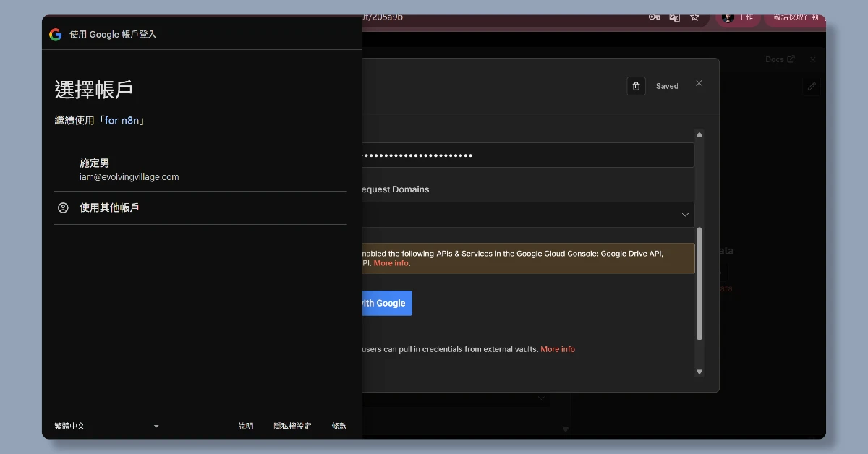This screenshot has width=868, height=454.
Task: Click the masked secret input field
Action: coord(527,155)
